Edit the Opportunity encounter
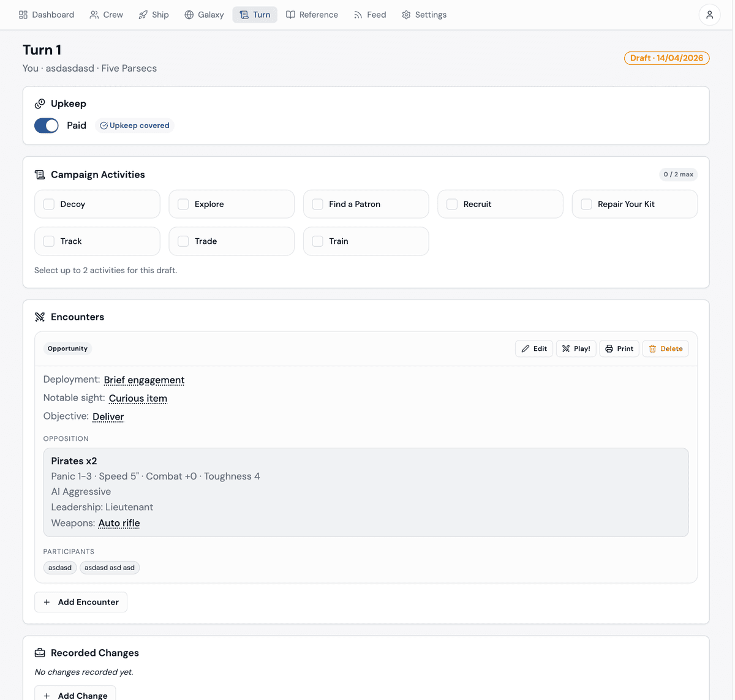Image resolution: width=735 pixels, height=700 pixels. 534,348
